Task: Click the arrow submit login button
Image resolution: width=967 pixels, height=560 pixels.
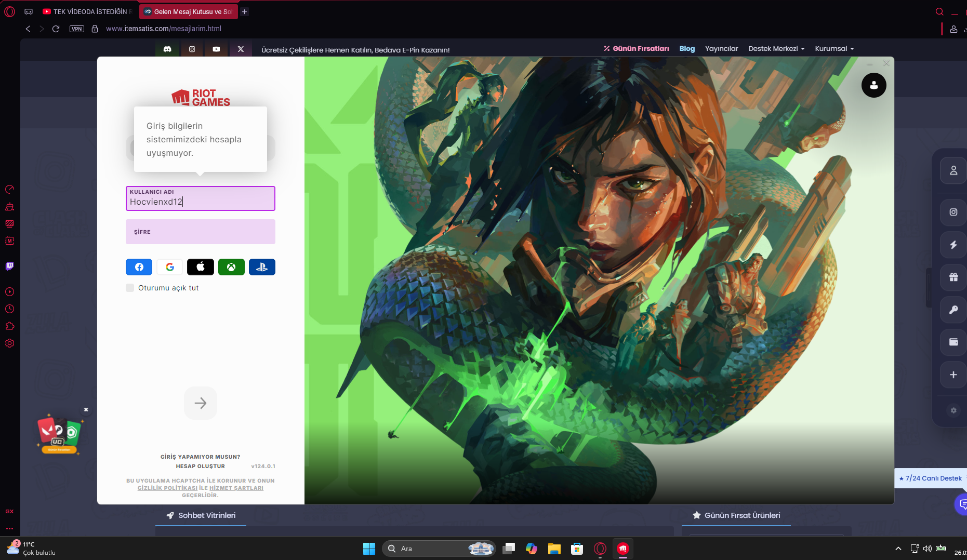Action: click(201, 403)
